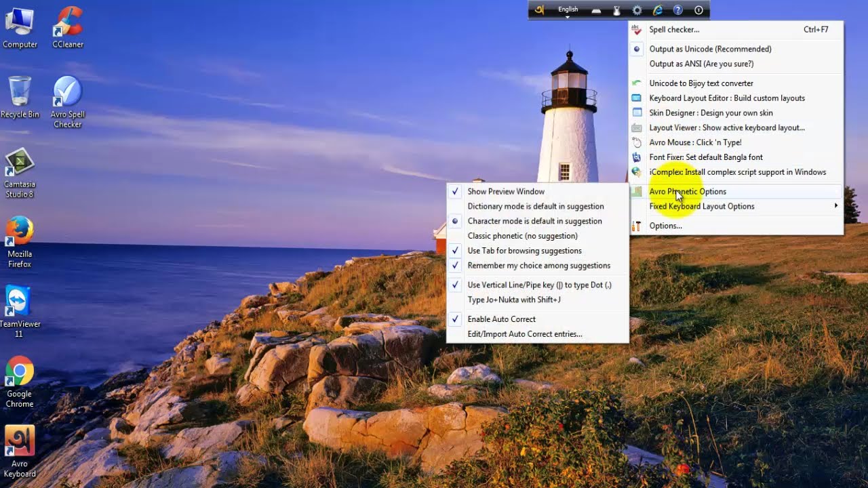
Task: Launch Avro Keyboard from desktop shortcut
Action: pos(19,441)
